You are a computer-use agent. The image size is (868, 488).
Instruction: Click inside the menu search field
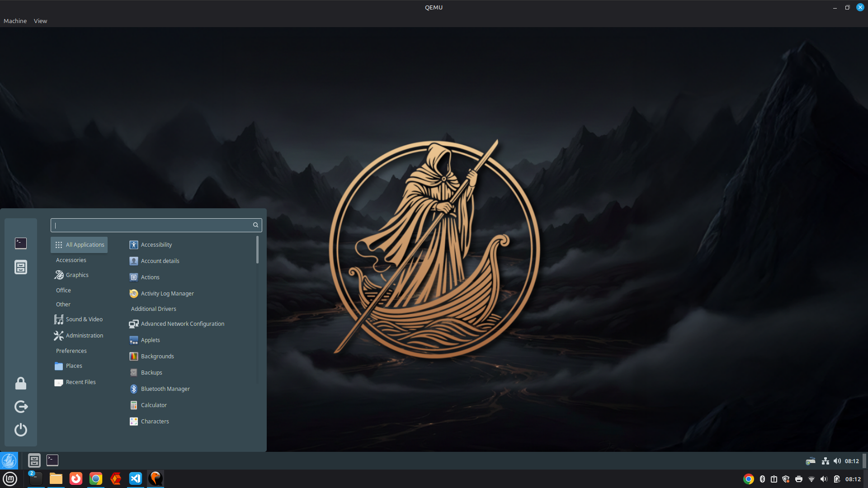tap(154, 225)
